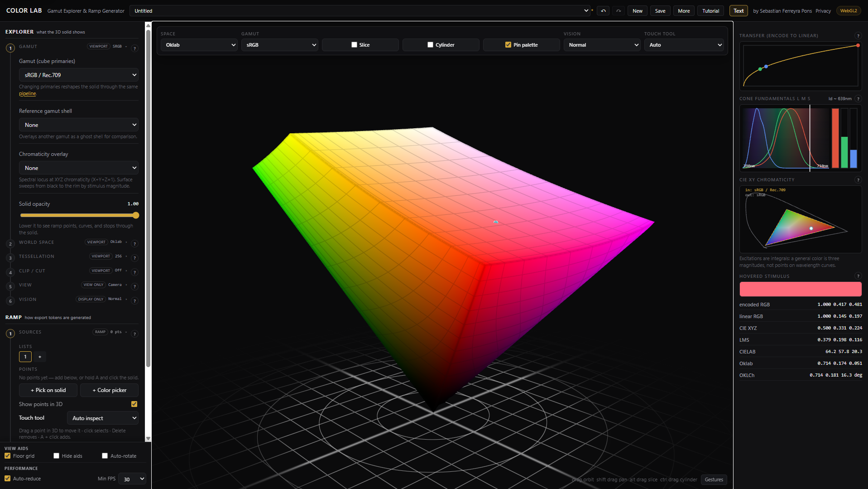The height and width of the screenshot is (489, 868).
Task: Open the toolbar Gamut dropdown showing sRGB
Action: click(x=280, y=45)
